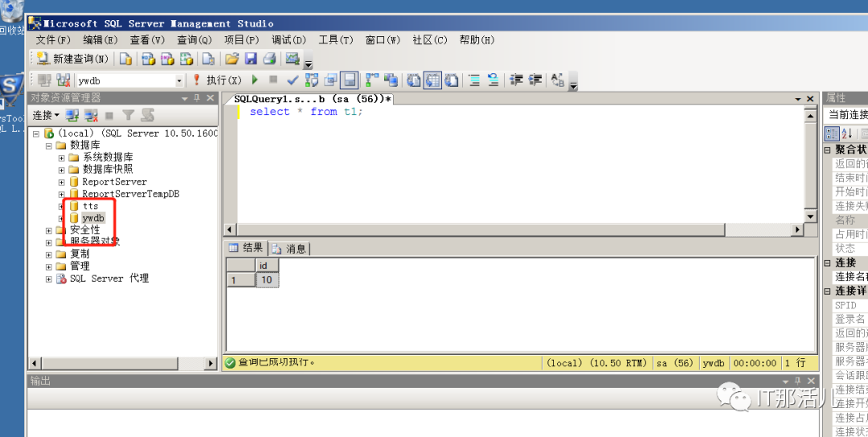Click the Object Explorer horizontal scroll-right arrow
This screenshot has width=868, height=437.
211,363
